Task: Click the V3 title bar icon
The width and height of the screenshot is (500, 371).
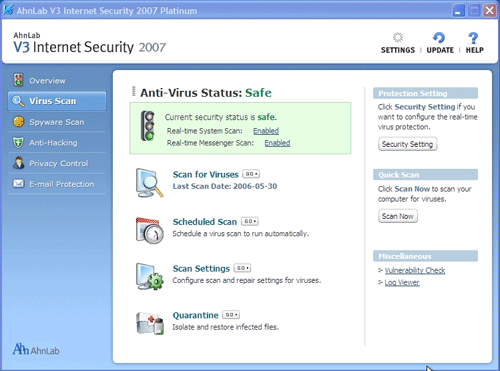Action: [x=8, y=10]
